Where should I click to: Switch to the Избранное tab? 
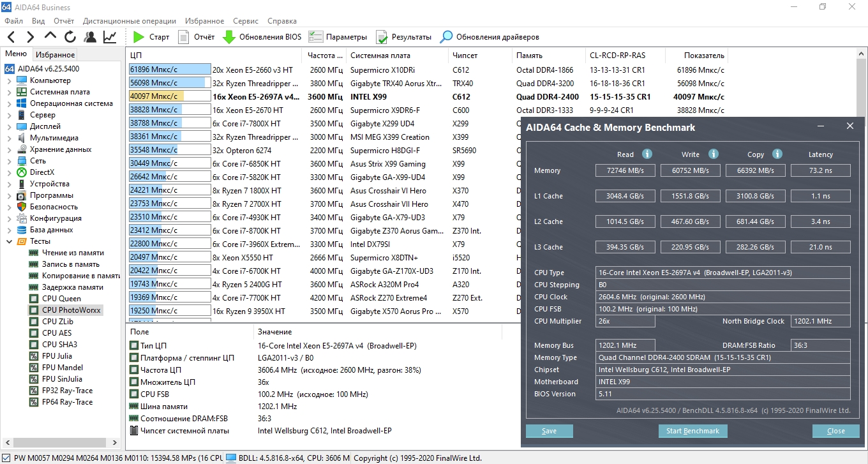(x=55, y=55)
